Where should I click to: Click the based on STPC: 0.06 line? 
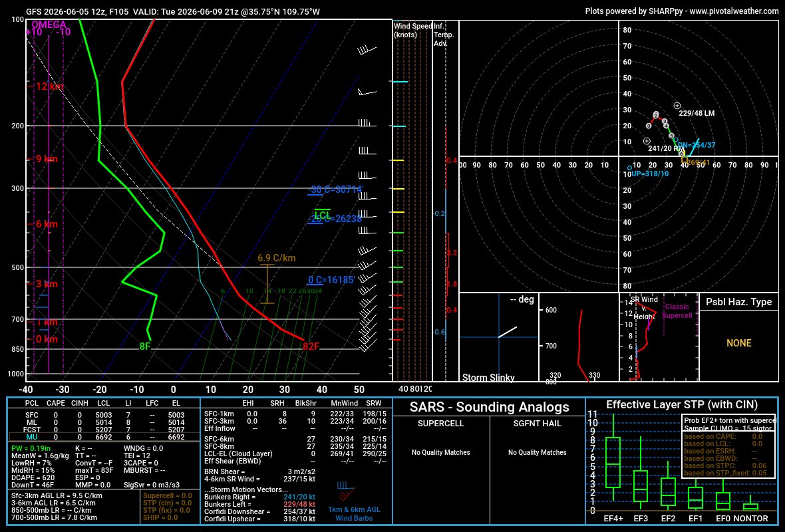pyautogui.click(x=725, y=465)
